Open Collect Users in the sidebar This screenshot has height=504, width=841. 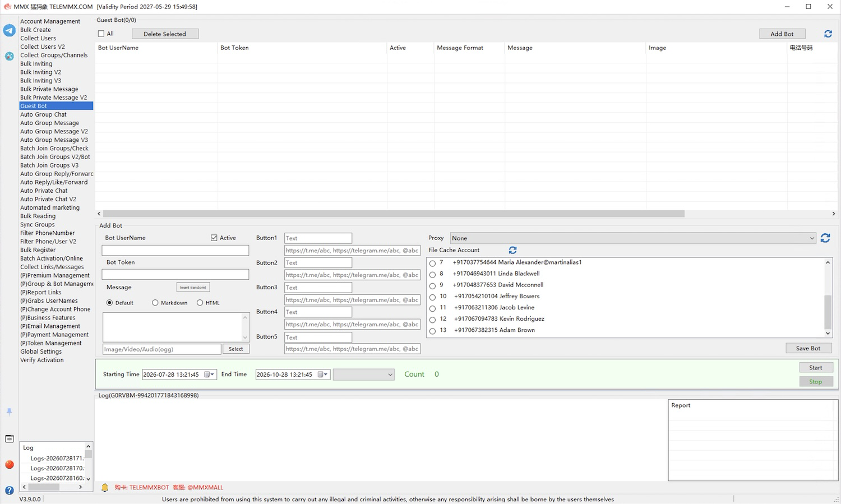38,38
